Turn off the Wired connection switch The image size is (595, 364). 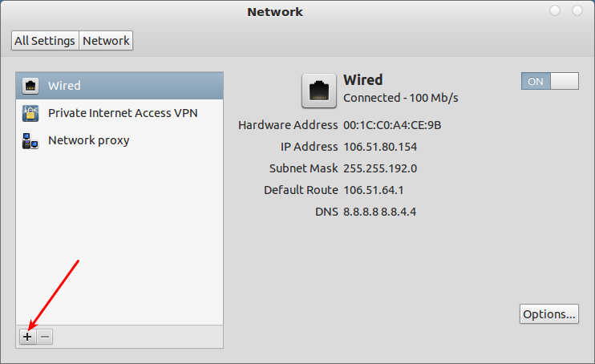(549, 81)
